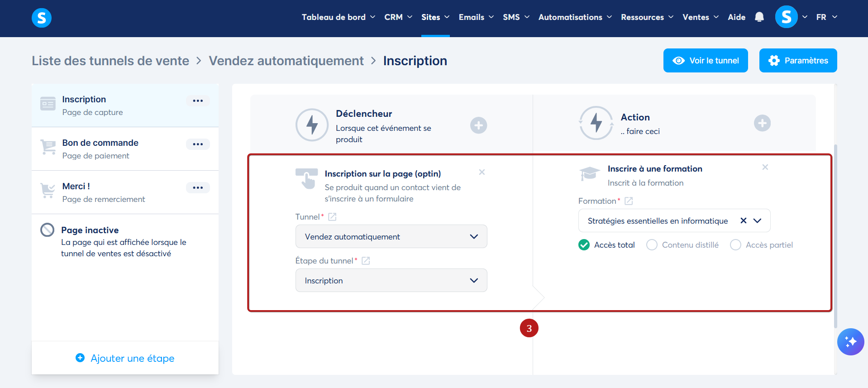Click the automation panel vertical scrollbar
The height and width of the screenshot is (388, 868).
(835, 235)
